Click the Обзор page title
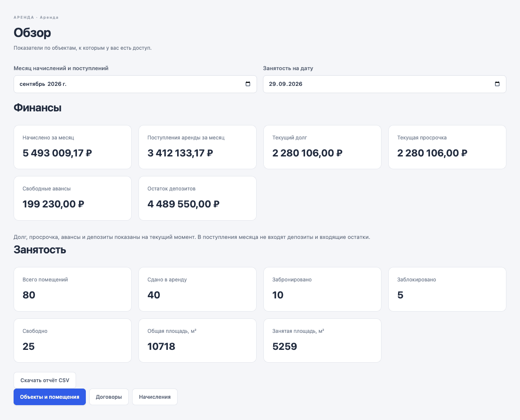Image resolution: width=520 pixels, height=420 pixels. [x=32, y=33]
